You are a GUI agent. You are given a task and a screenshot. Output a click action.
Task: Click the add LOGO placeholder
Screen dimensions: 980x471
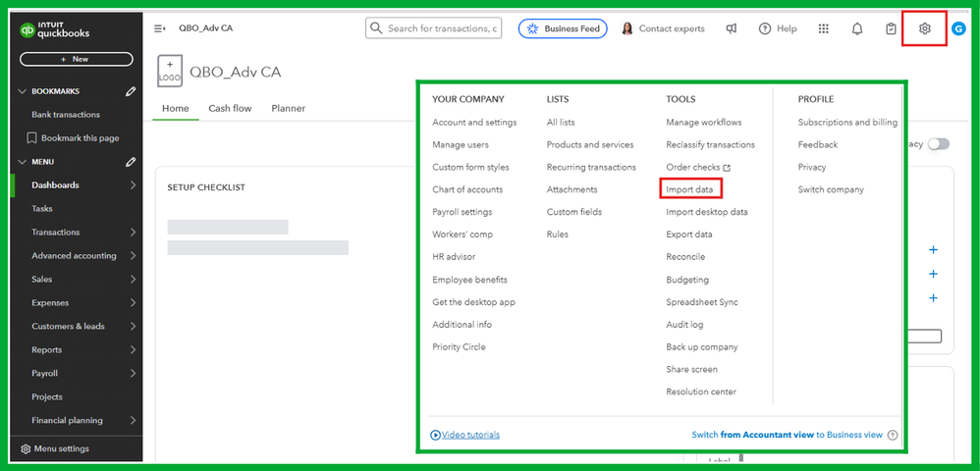(x=170, y=71)
